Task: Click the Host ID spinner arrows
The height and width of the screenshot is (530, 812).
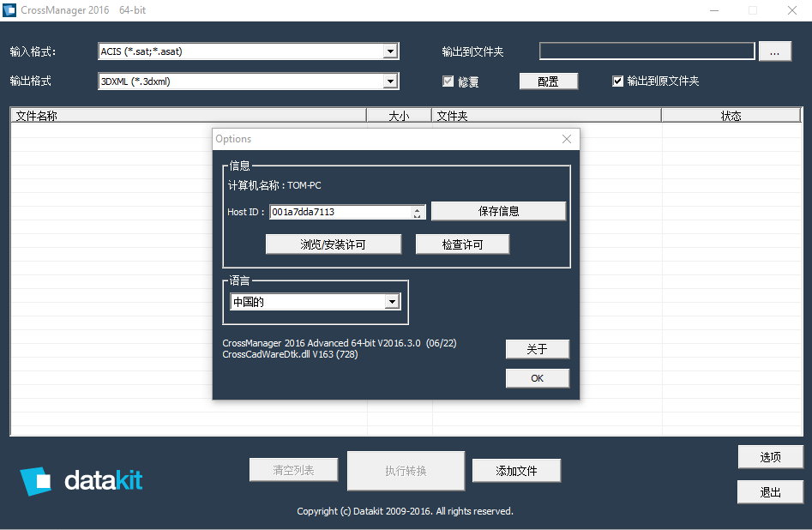Action: coord(417,212)
